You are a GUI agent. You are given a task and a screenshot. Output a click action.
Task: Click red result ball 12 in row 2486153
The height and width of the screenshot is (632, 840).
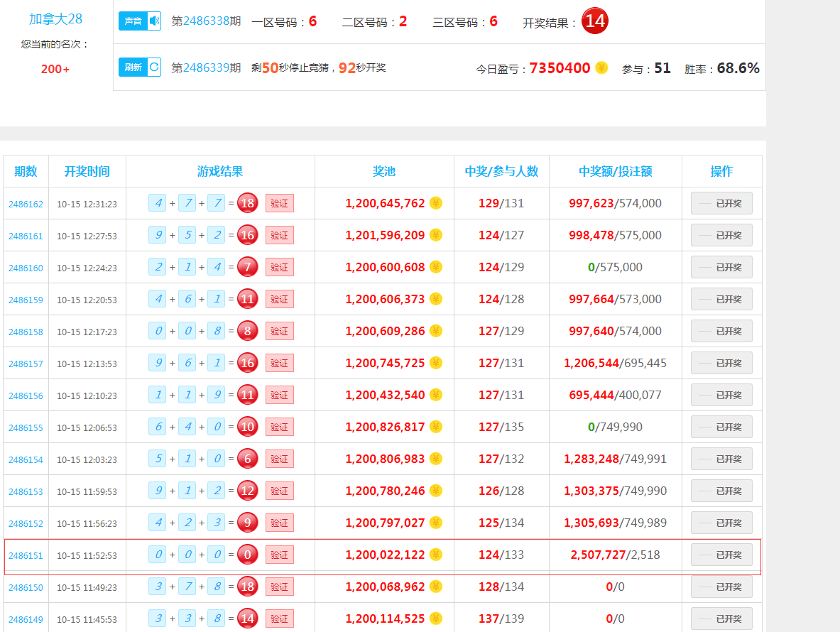pyautogui.click(x=248, y=491)
